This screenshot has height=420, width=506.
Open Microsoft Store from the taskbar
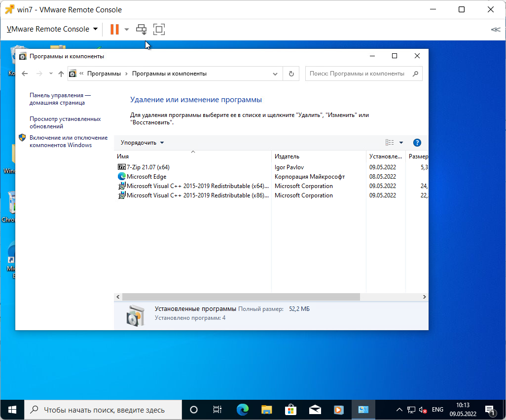point(290,410)
